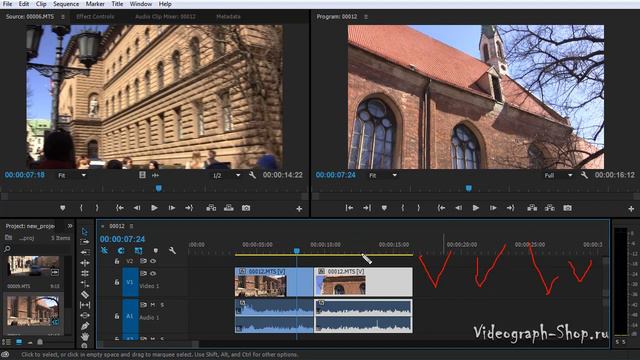Click Drag Audio Only icon in Source
640x360 pixels.
pyautogui.click(x=156, y=175)
